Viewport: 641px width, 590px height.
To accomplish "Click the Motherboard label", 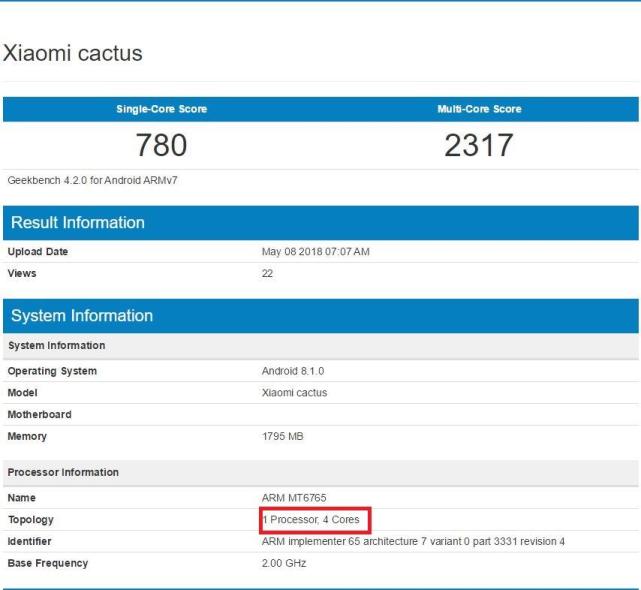I will point(40,414).
